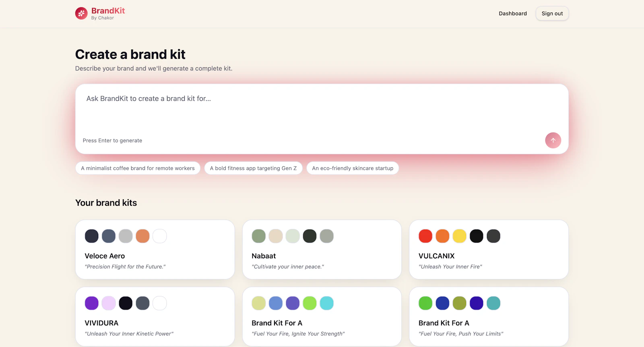Click the "Precision Flight for the Future." tagline

pos(125,266)
